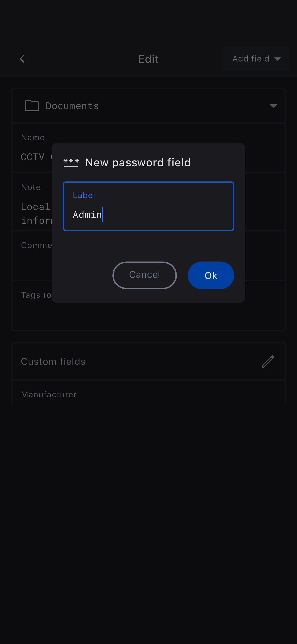Select the Manufacturer custom field

pyautogui.click(x=49, y=395)
